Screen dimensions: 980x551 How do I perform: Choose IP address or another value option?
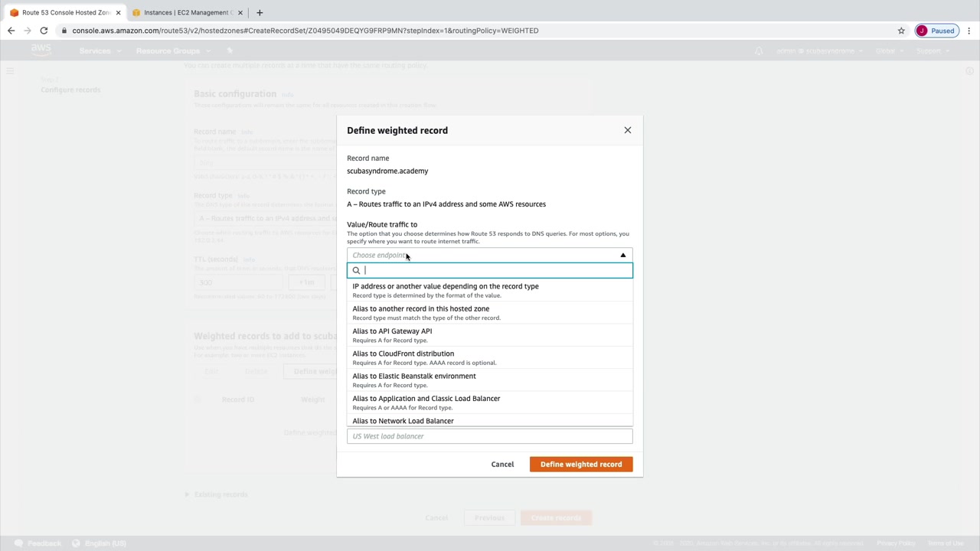pos(490,290)
